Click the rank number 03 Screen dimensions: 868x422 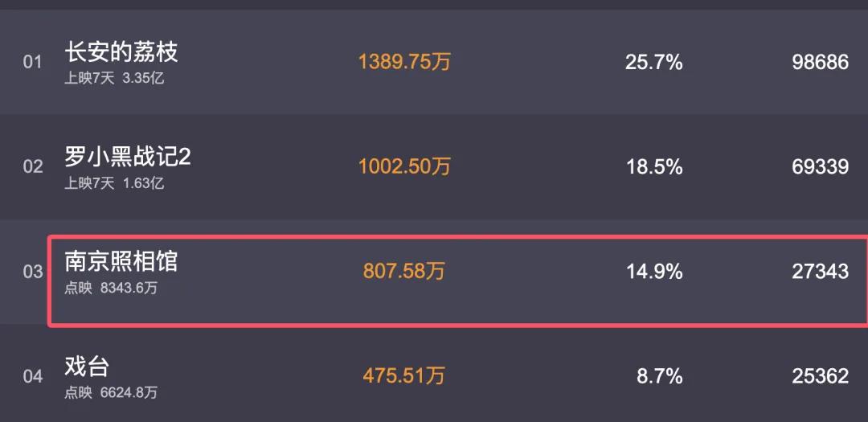pyautogui.click(x=32, y=271)
